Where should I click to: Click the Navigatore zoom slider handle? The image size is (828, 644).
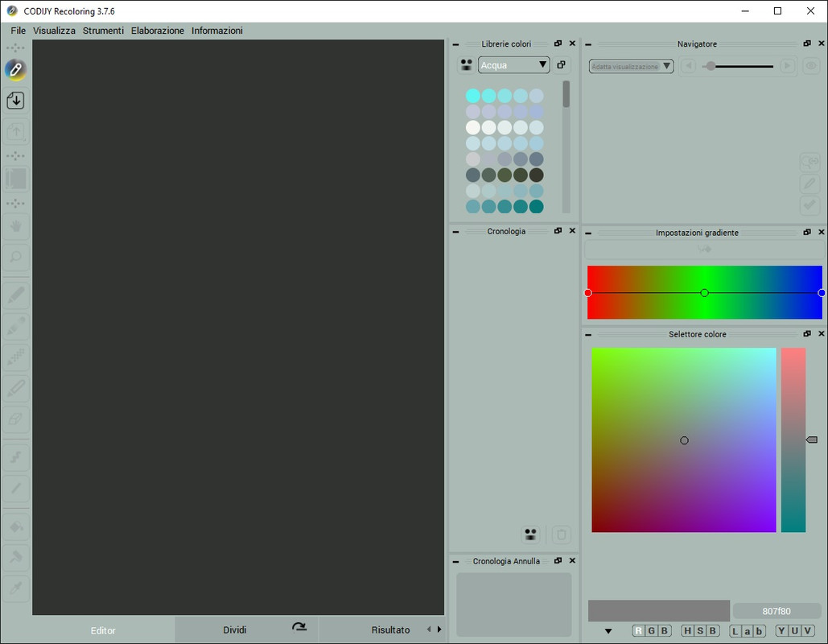click(x=711, y=66)
